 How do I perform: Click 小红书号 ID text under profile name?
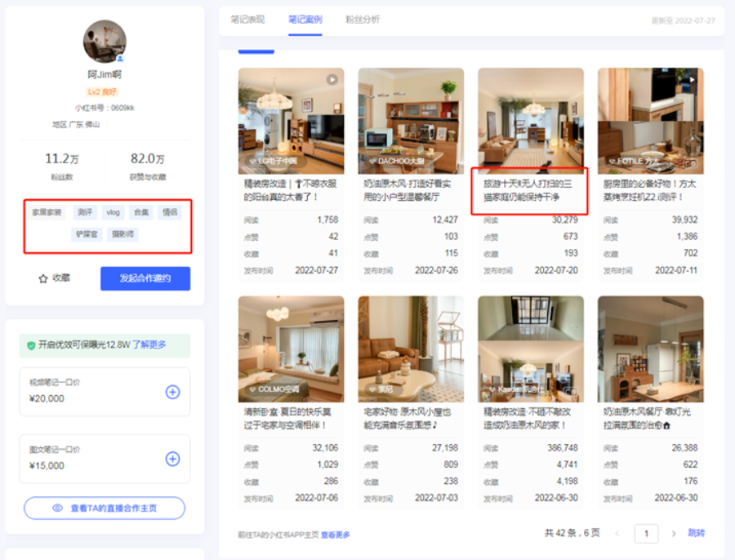105,109
